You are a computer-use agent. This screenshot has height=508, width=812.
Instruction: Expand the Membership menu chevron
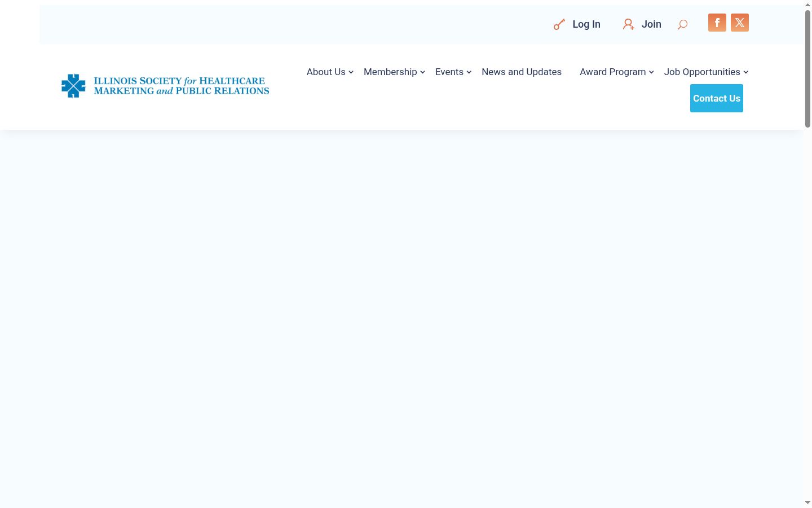422,72
